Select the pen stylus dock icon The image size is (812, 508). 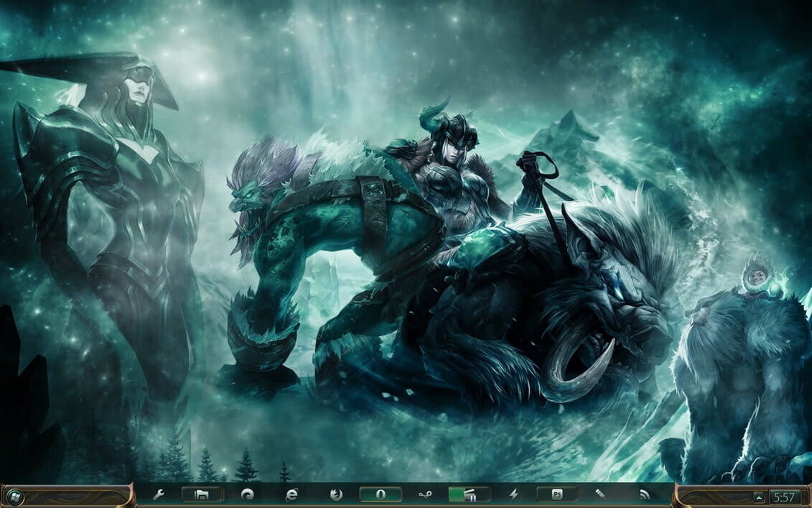[600, 494]
